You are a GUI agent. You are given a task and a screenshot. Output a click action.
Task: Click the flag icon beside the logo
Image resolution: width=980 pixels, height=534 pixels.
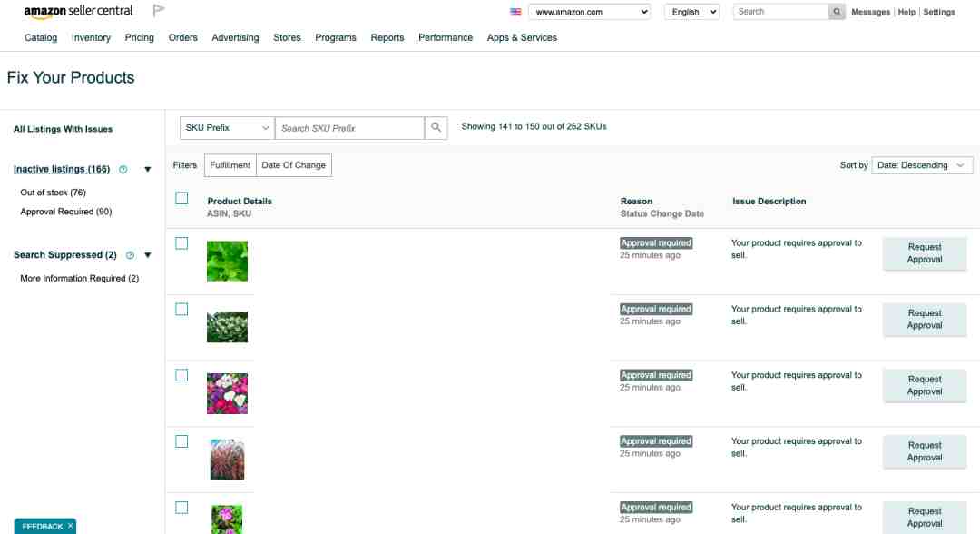point(159,10)
